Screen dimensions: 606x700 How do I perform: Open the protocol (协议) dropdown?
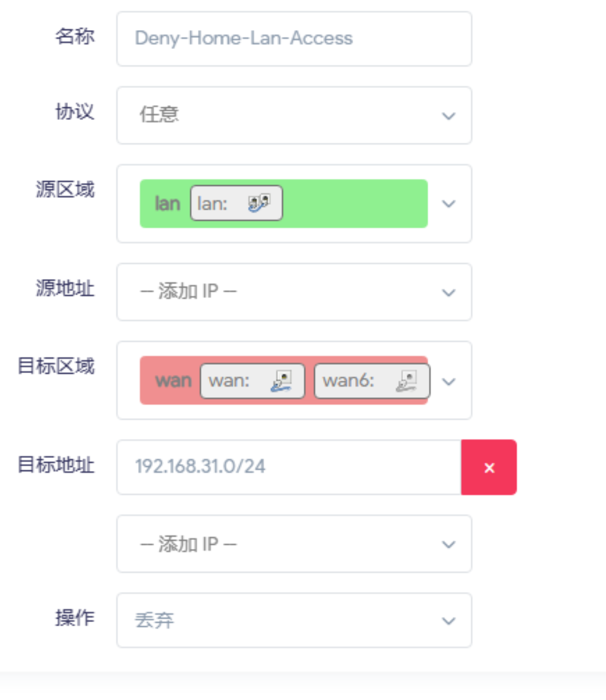click(294, 116)
